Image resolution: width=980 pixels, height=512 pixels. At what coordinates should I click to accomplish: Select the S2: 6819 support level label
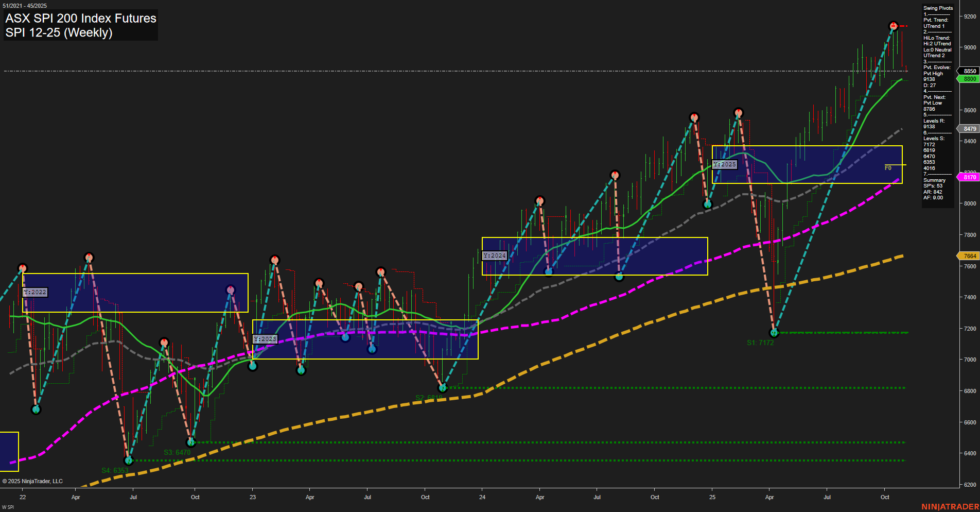click(430, 397)
